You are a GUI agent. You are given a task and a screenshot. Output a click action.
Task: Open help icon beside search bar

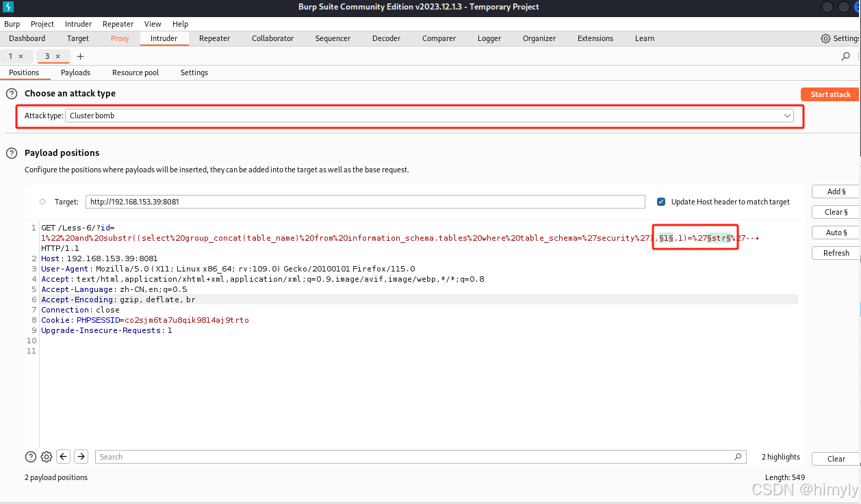(x=30, y=457)
